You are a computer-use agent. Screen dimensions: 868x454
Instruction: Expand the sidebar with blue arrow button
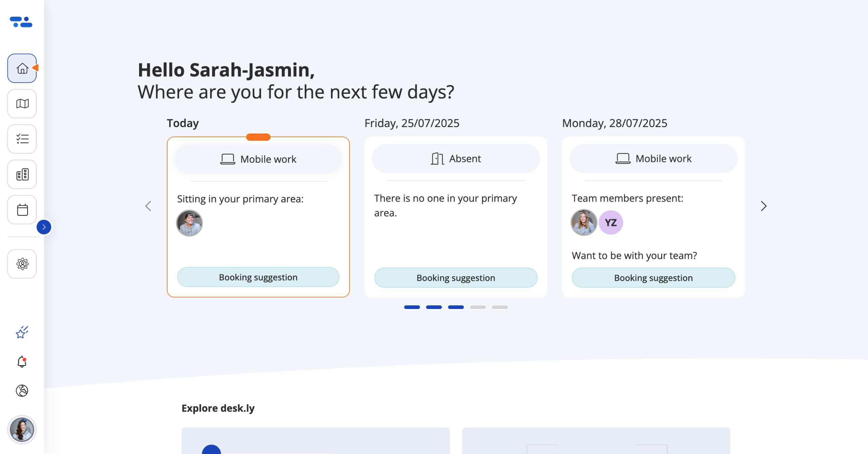44,227
